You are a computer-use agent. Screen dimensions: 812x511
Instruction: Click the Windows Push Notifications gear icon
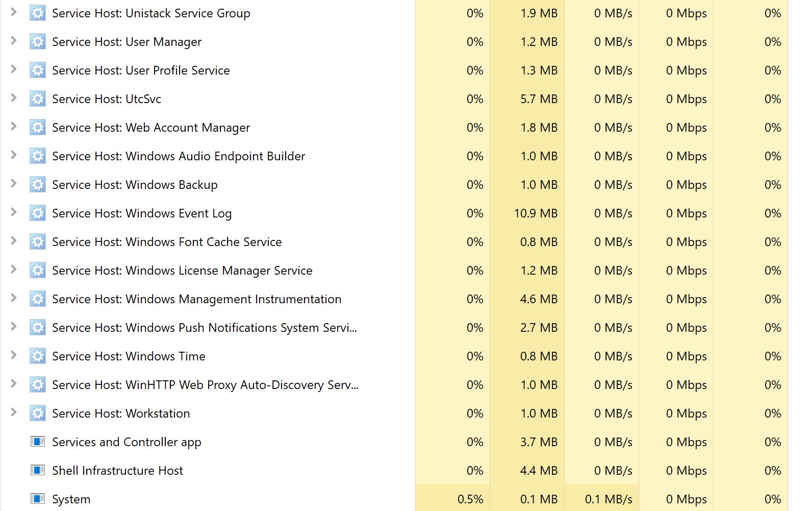(37, 327)
